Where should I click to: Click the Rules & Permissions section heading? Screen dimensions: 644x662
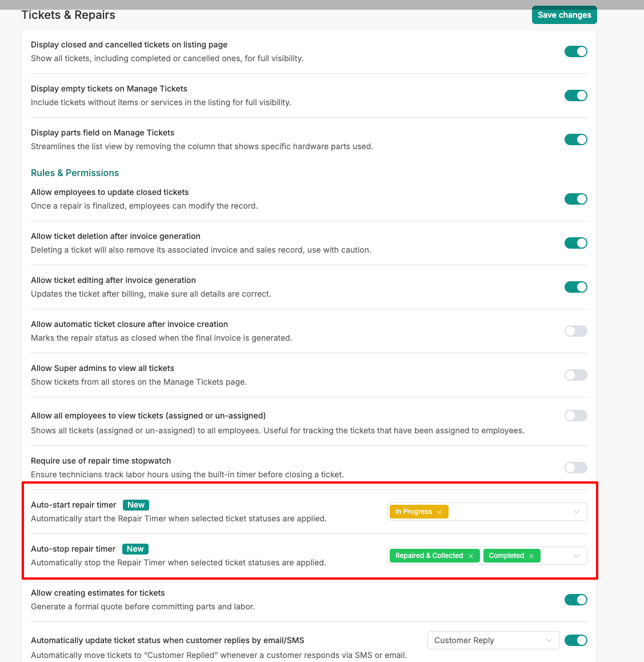75,173
